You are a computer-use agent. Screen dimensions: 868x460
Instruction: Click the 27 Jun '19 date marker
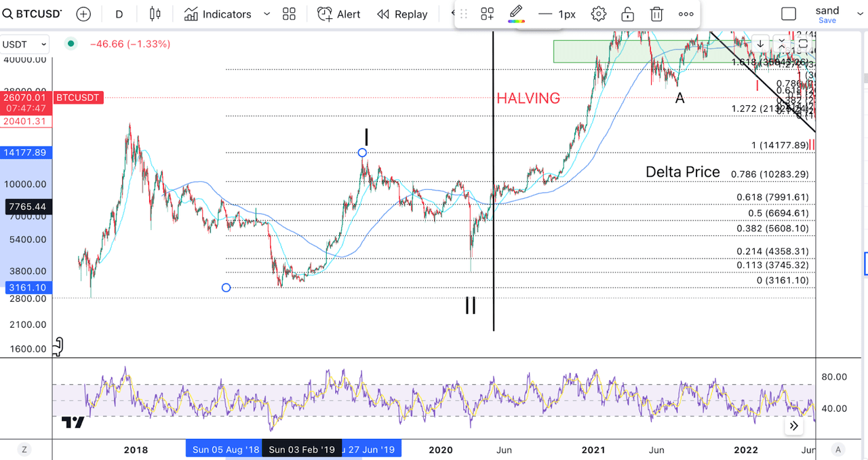[x=372, y=449]
